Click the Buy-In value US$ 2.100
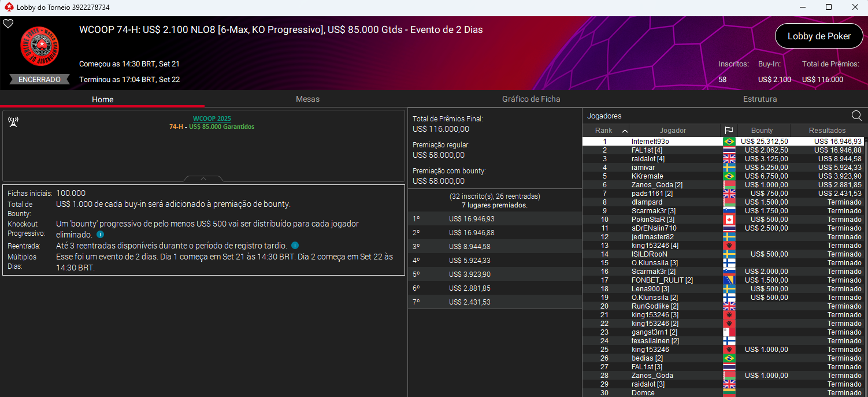Image resolution: width=868 pixels, height=397 pixels. (x=774, y=80)
